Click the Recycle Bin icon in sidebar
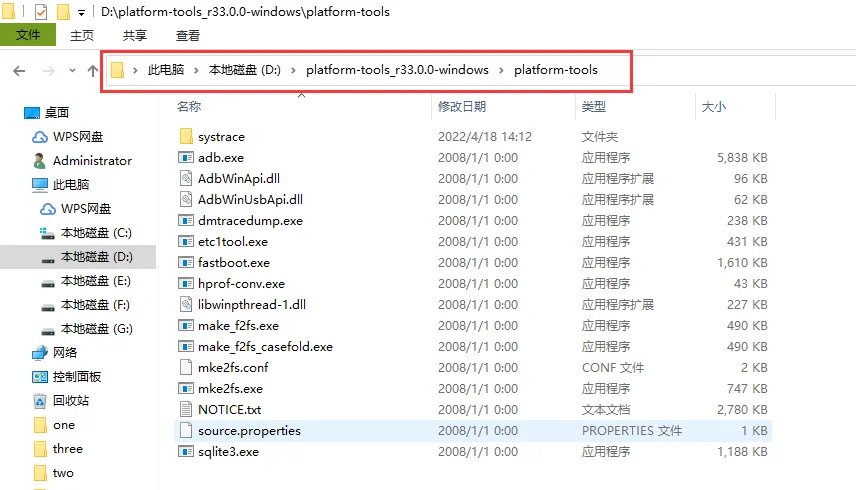 40,401
